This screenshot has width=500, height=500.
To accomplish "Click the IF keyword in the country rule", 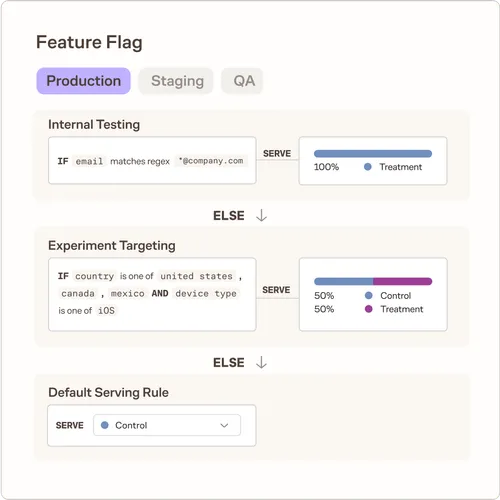I will (x=63, y=276).
